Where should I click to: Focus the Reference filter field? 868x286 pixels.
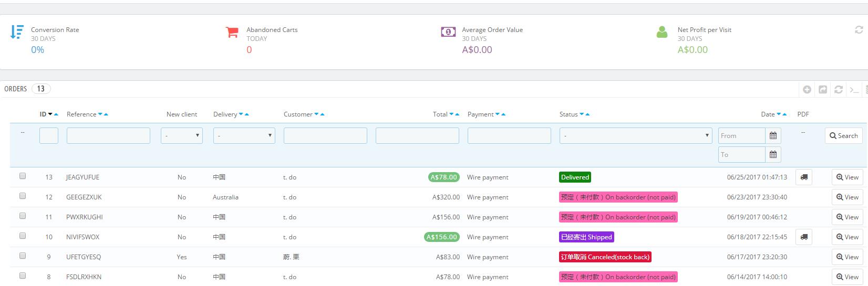click(108, 136)
